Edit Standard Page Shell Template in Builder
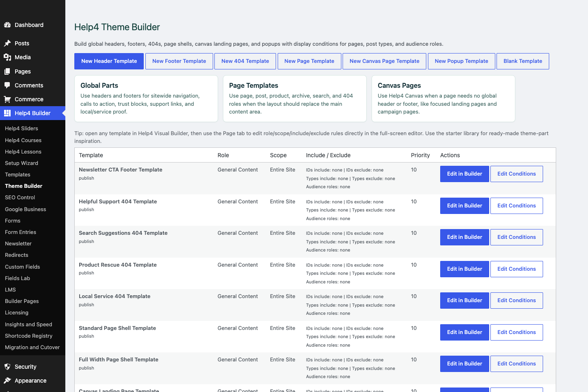588x392 pixels. (465, 332)
